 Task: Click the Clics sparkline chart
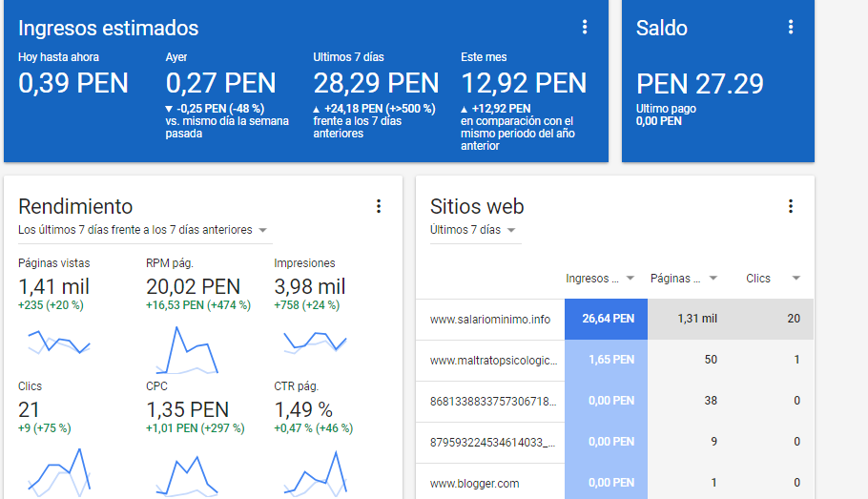59,472
